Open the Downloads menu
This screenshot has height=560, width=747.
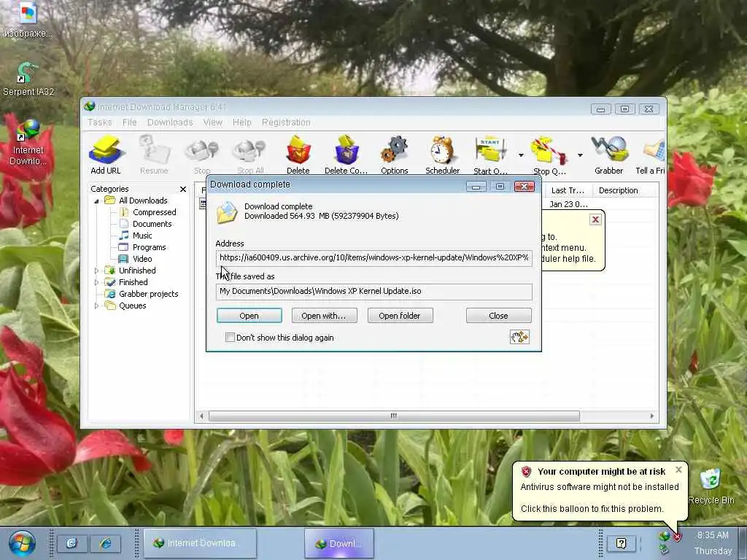coord(170,122)
